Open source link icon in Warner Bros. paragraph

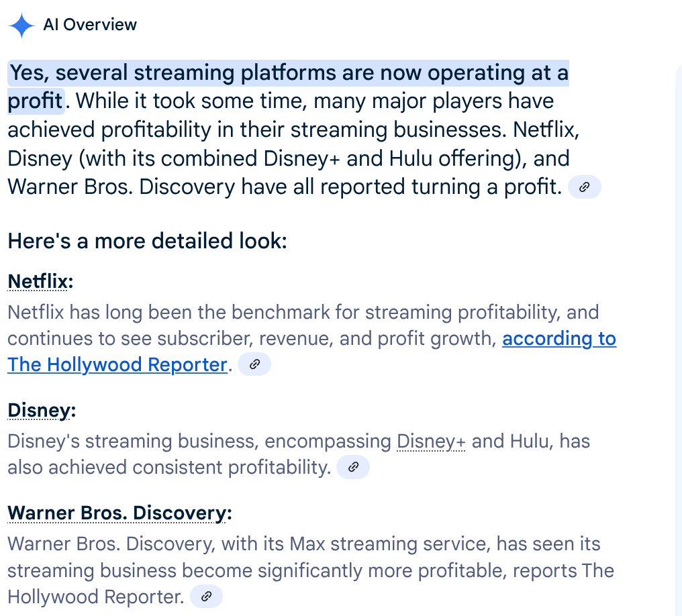point(207,597)
